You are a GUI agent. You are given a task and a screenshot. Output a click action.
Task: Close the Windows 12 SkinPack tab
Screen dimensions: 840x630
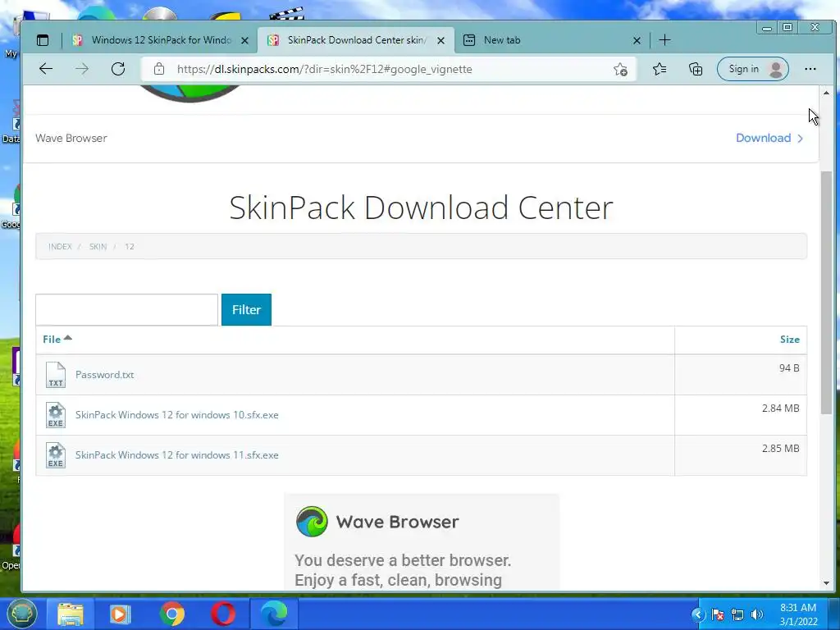pos(244,40)
